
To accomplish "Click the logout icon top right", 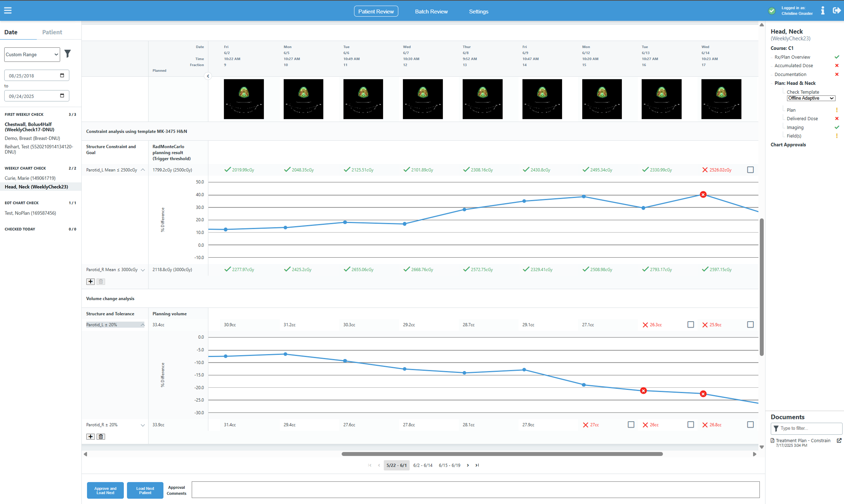I will pos(837,10).
